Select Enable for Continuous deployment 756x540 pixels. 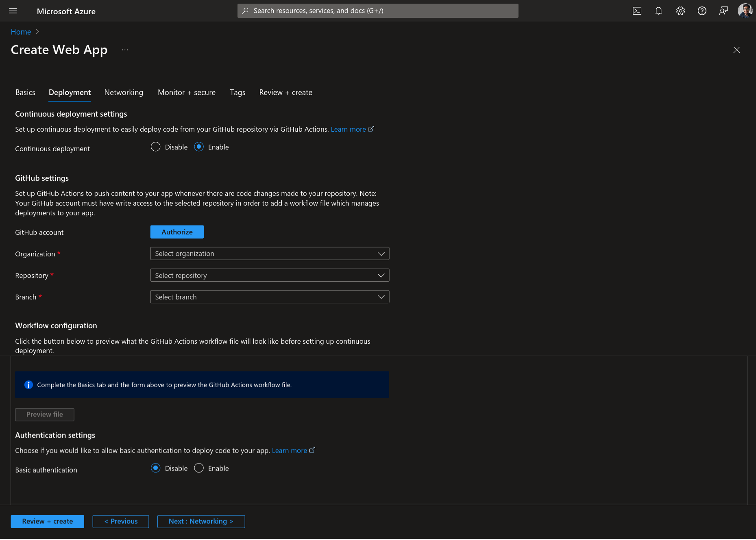(x=199, y=147)
